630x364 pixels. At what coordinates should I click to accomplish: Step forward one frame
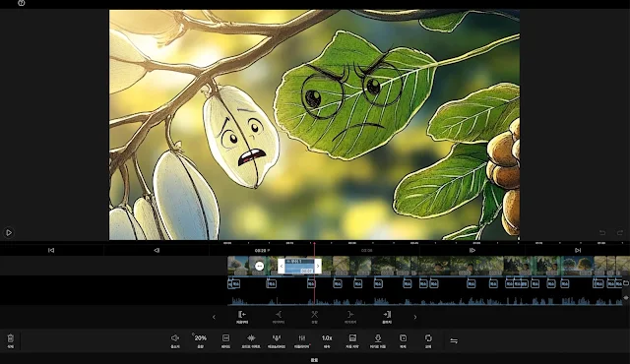pos(472,250)
